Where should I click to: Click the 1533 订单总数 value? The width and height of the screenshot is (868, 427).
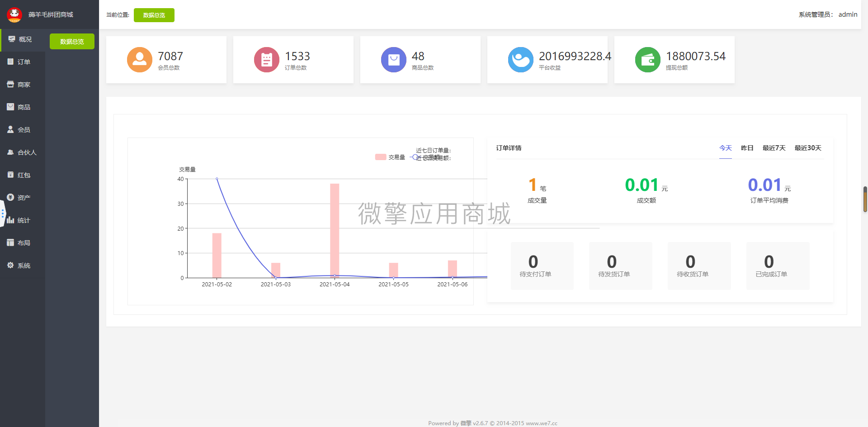click(297, 56)
